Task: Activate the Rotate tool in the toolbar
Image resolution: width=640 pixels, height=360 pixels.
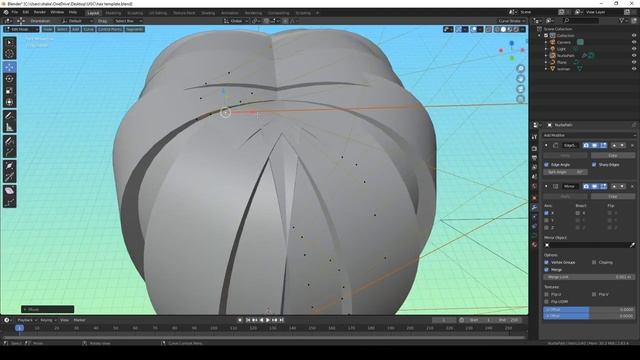Action: point(9,79)
